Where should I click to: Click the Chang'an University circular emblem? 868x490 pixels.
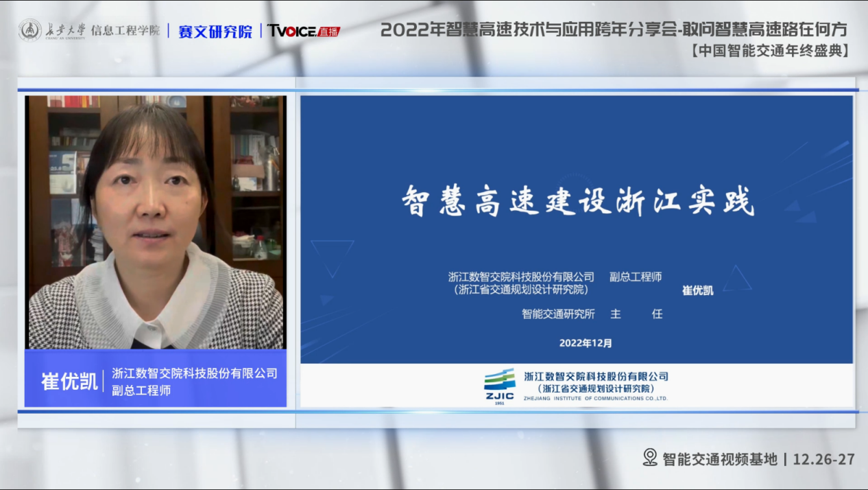(29, 30)
